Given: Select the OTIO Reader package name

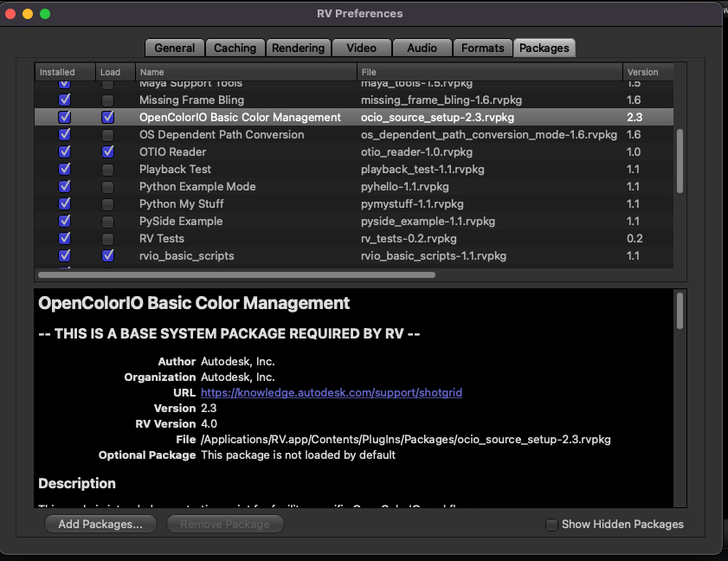Looking at the screenshot, I should coord(173,152).
